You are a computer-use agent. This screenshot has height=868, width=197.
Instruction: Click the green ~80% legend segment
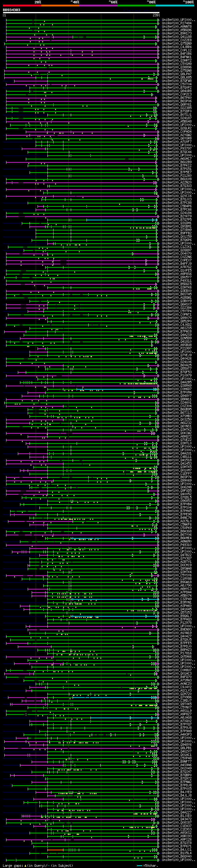[137, 6]
